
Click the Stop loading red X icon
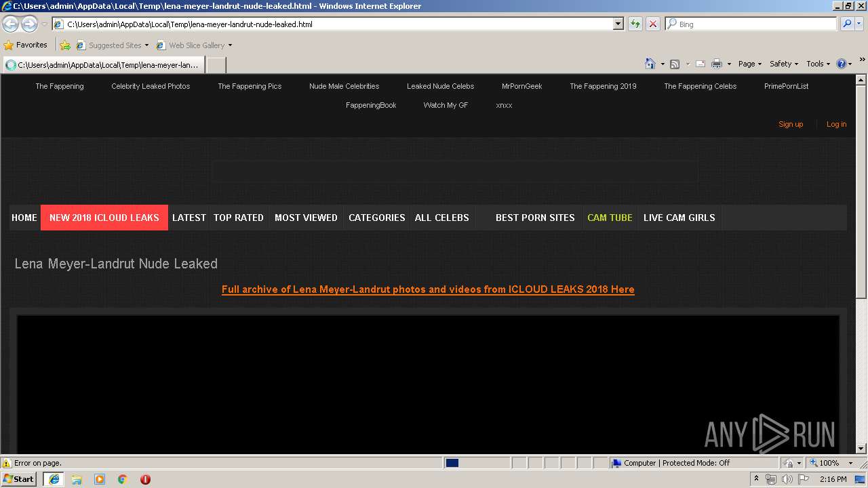652,24
